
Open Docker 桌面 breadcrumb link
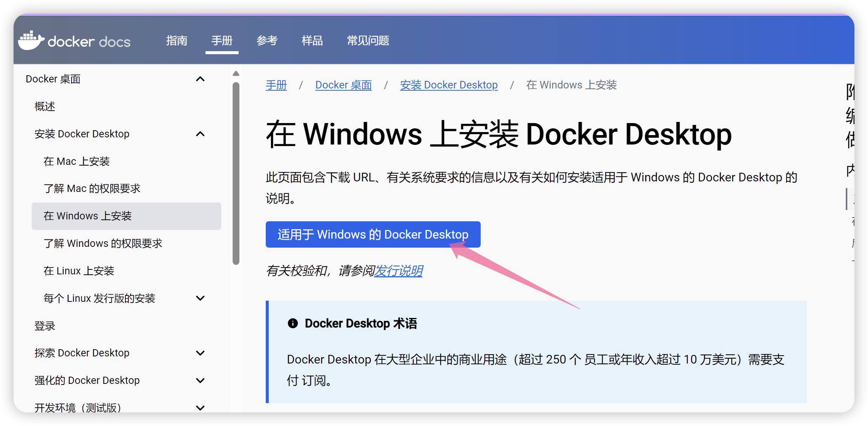pos(343,85)
